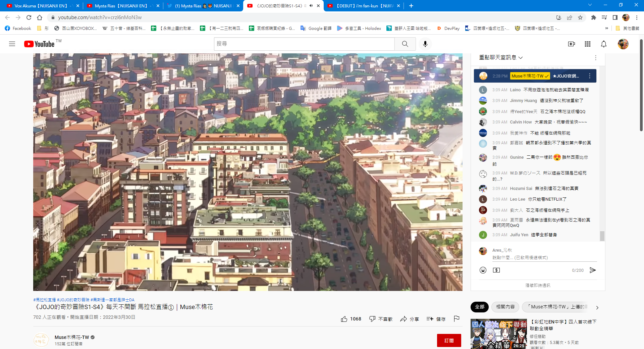Screen dimensions: 644x349
Task: Dislike the video with thumbs down
Action: 381,319
